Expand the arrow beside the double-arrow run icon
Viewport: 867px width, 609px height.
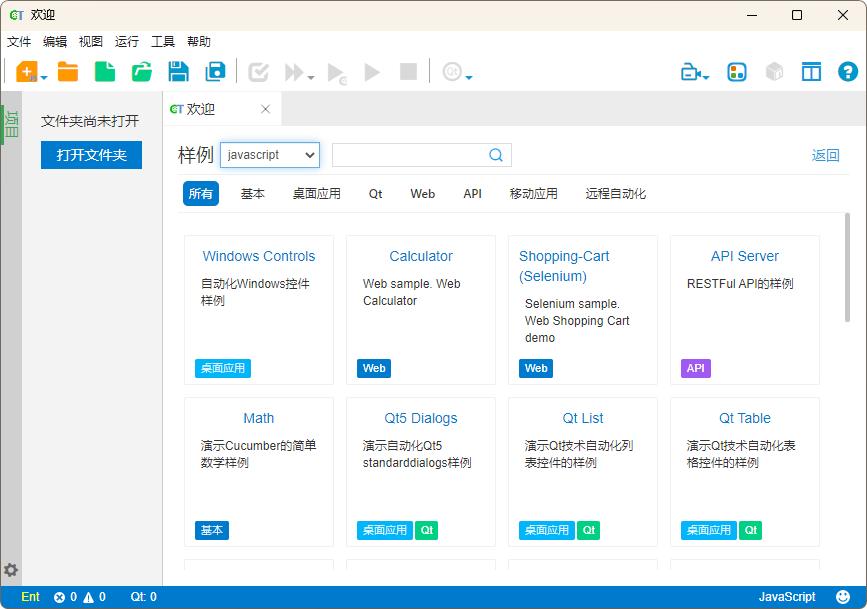(x=311, y=78)
